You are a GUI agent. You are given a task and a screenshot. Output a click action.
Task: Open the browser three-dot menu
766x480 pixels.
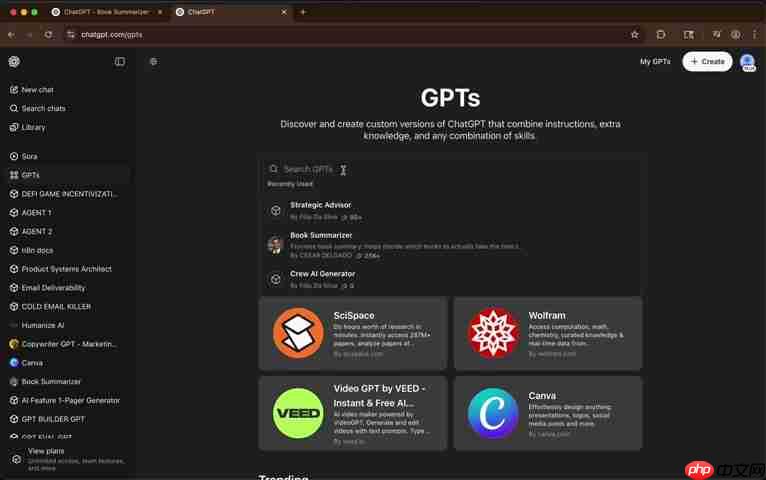[755, 35]
